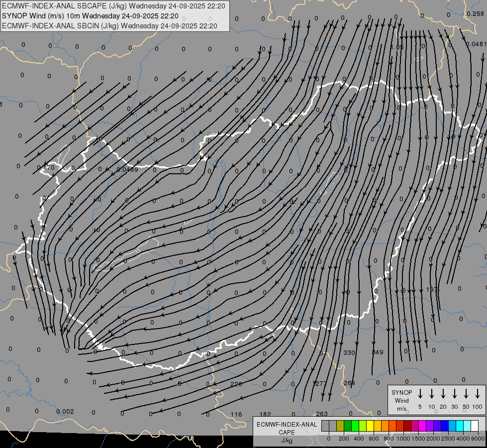Click the ECMWF-INDEX-ANAL SBCIN title line
Image resolution: width=487 pixels, height=448 pixels.
click(109, 25)
